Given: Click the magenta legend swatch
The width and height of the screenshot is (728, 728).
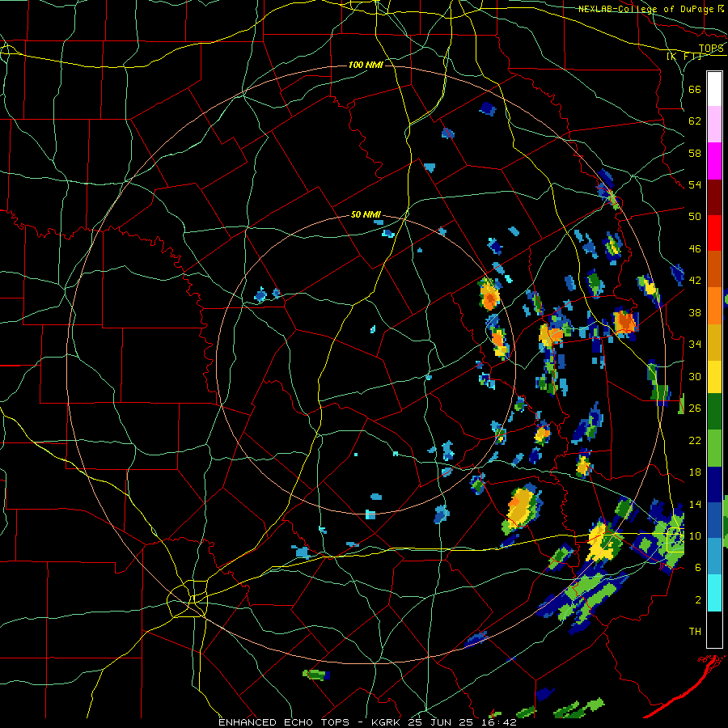Looking at the screenshot, I should click(714, 161).
